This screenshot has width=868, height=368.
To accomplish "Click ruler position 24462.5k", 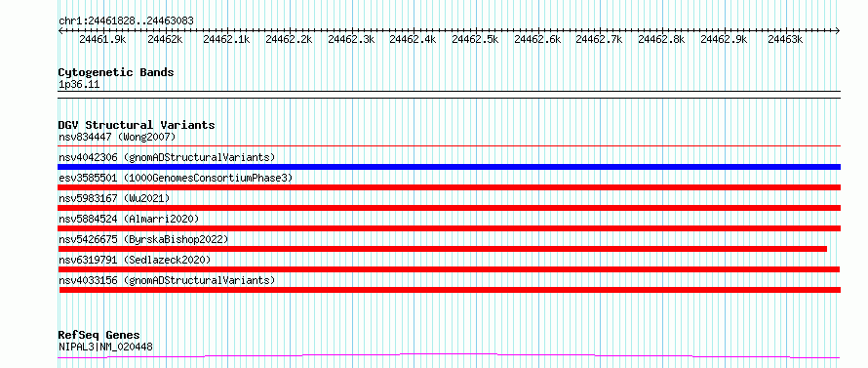I will [x=476, y=39].
